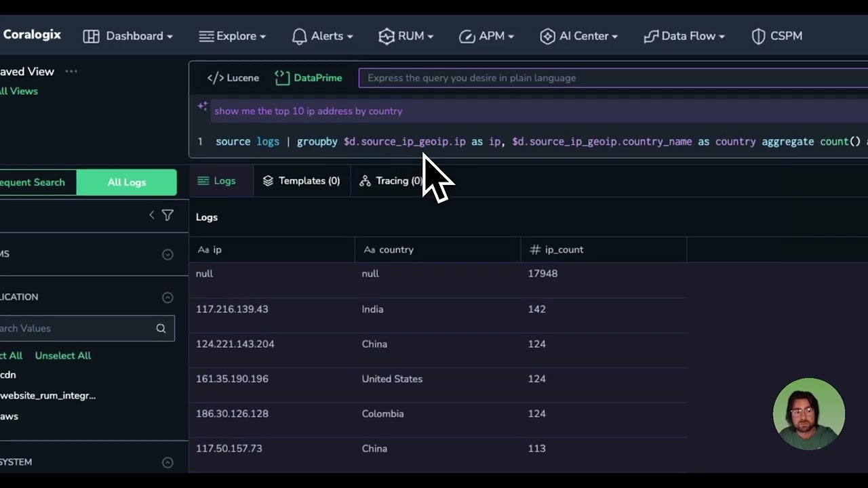Click Unselect All applications

point(63,356)
